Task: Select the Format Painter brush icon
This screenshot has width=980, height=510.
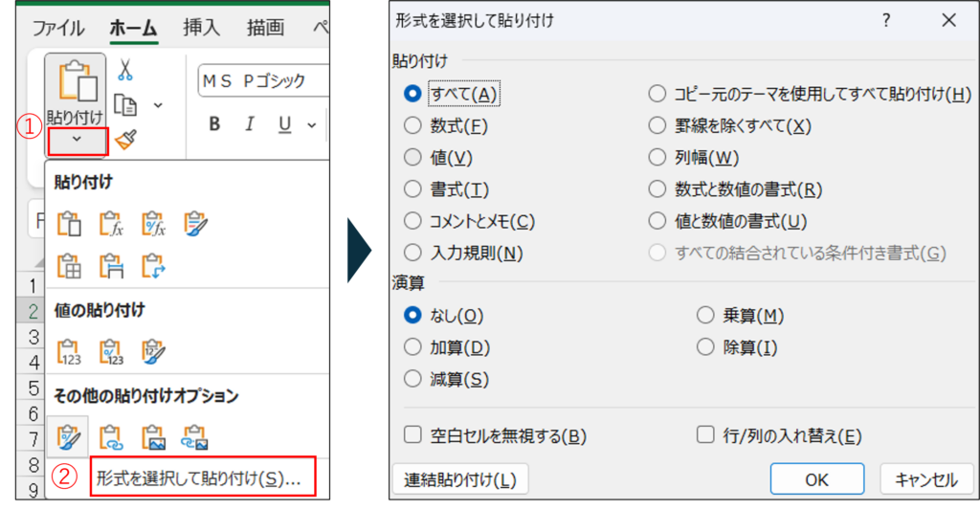Action: 125,140
